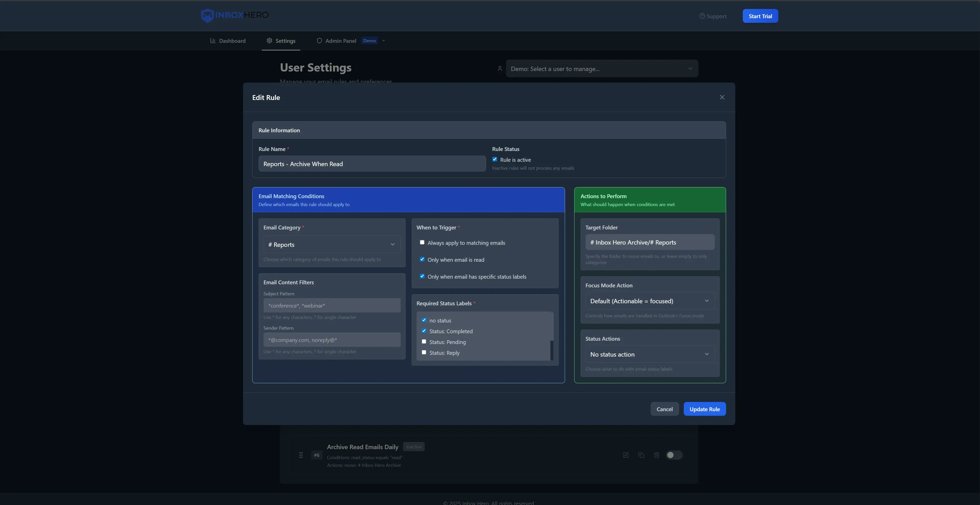Enable the Archive Read Emails Daily toggle
This screenshot has width=980, height=505.
[674, 455]
